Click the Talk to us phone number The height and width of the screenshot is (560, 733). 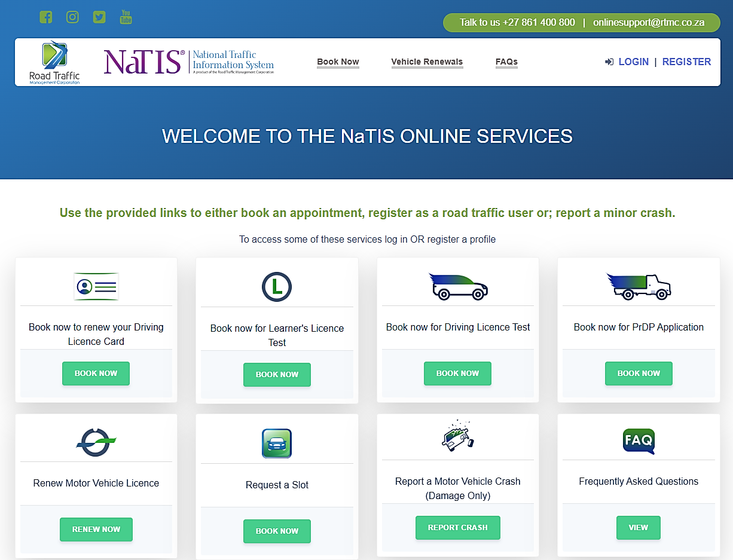coord(517,23)
